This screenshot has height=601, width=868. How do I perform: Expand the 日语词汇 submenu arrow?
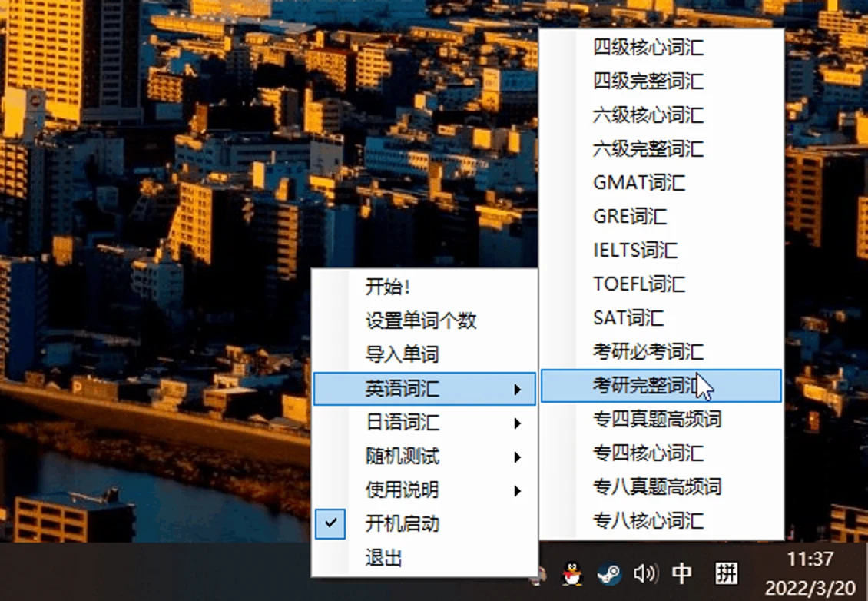coord(517,423)
